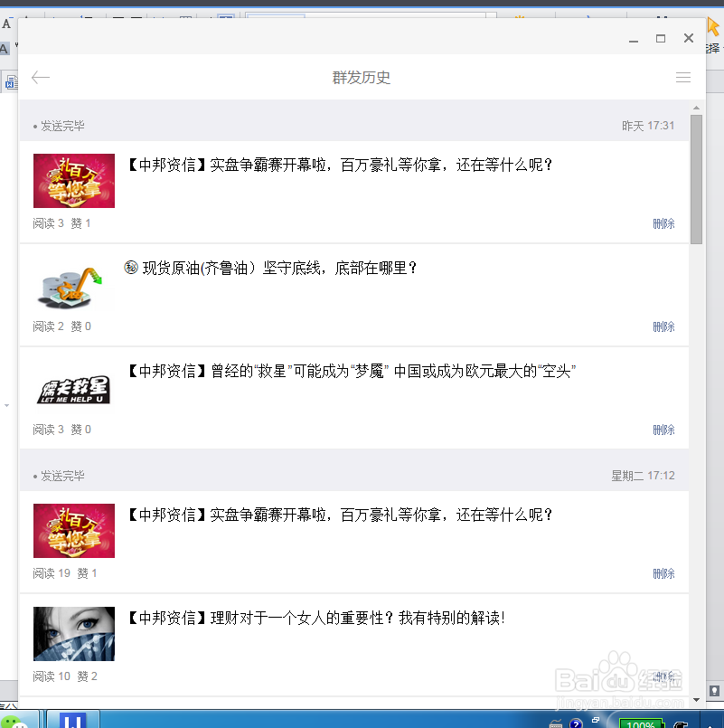724x728 pixels.
Task: Go back using the left arrow icon
Action: (41, 77)
